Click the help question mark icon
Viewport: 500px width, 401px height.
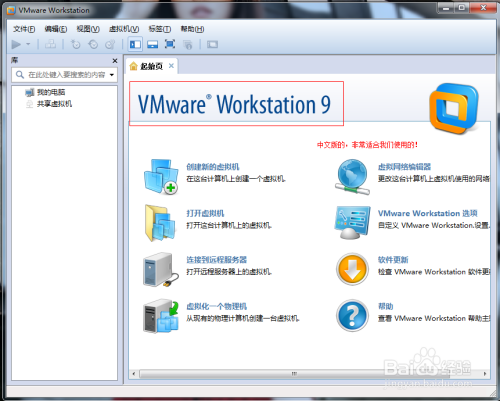[352, 315]
